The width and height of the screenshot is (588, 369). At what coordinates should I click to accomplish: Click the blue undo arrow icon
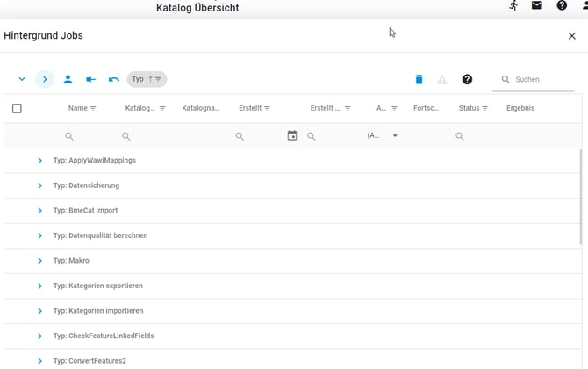click(x=114, y=79)
